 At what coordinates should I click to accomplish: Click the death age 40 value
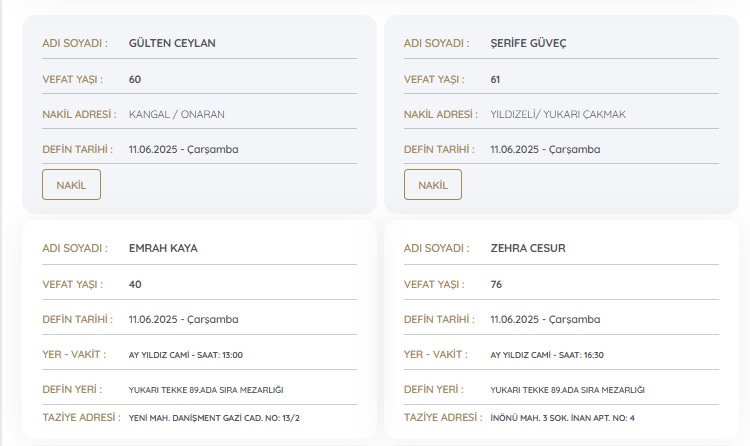[135, 284]
